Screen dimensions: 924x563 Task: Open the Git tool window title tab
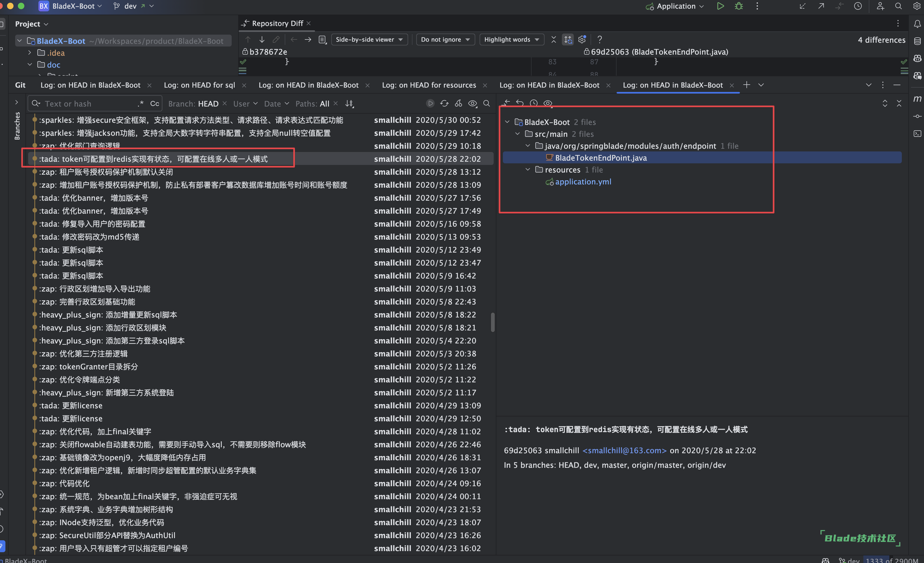pos(20,85)
